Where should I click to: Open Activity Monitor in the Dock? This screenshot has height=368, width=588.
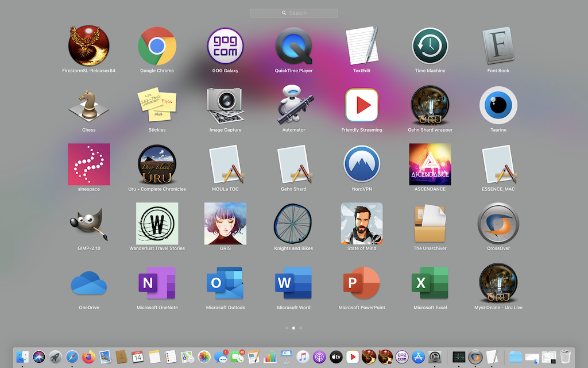click(459, 356)
